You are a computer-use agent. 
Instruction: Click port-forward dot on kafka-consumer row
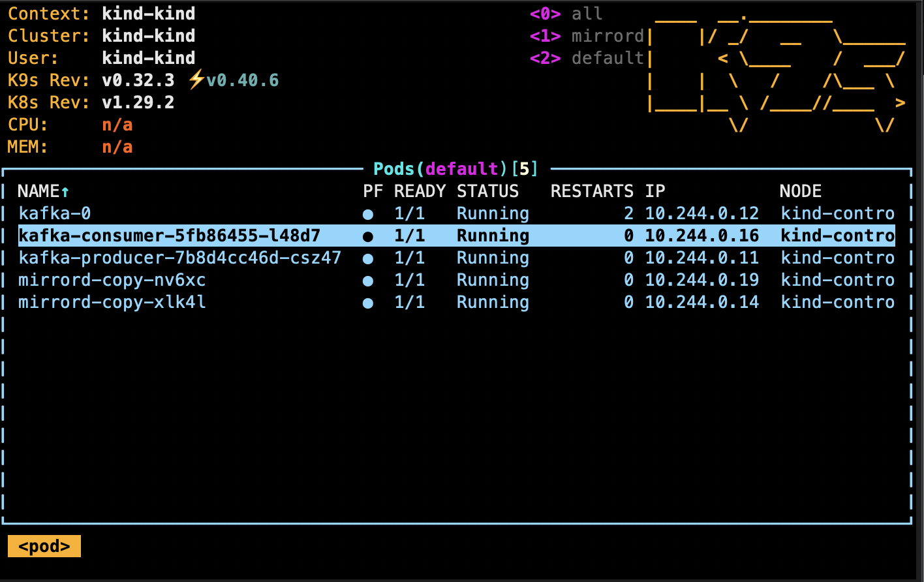pos(368,236)
